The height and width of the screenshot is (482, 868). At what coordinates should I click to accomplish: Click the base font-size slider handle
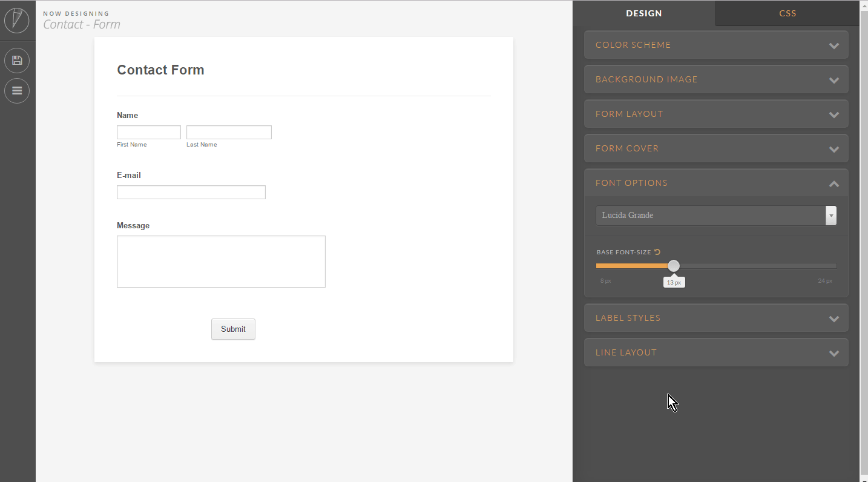click(674, 266)
